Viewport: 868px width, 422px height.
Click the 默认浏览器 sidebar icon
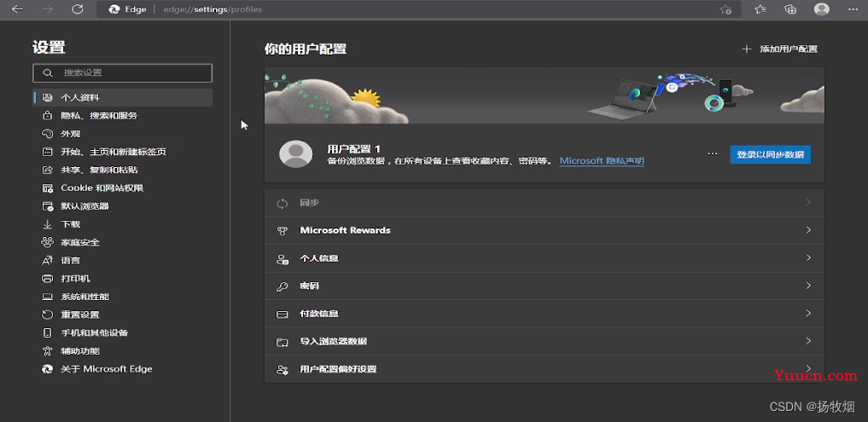point(48,206)
